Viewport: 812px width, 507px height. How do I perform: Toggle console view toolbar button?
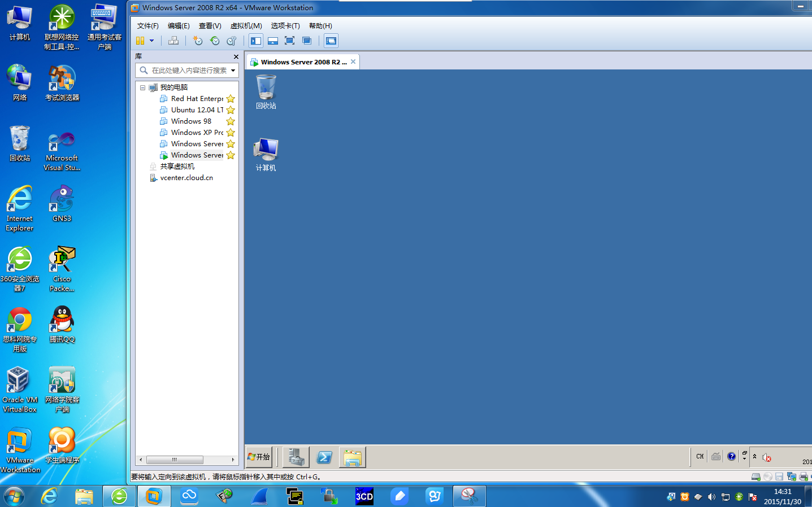331,41
